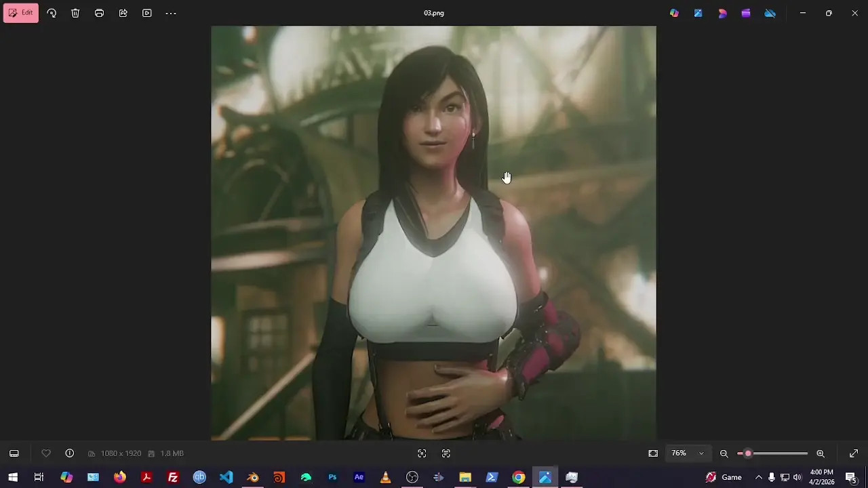This screenshot has width=868, height=488.
Task: Open the 76% zoom level dropdown
Action: coord(688,453)
